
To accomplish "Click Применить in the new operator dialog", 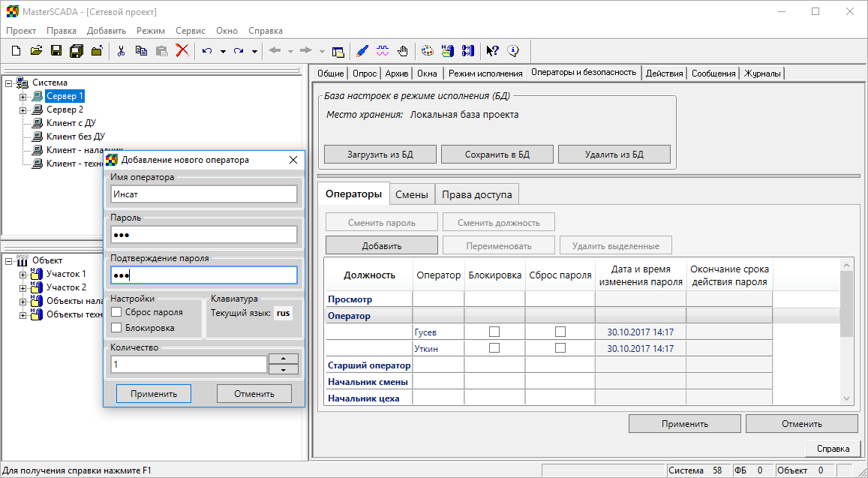I will click(154, 394).
